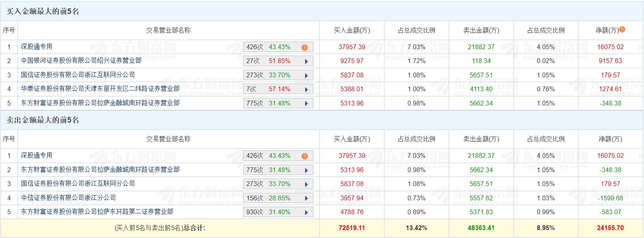Click total sell amount 48363.41
This screenshot has height=238, width=644.
tap(481, 228)
